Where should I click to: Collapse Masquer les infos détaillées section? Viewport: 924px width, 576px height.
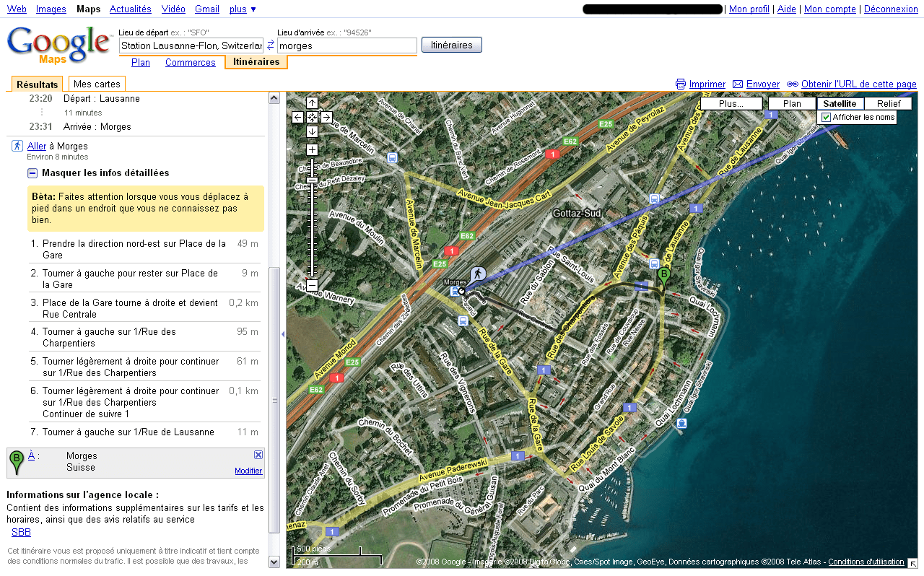click(x=32, y=173)
